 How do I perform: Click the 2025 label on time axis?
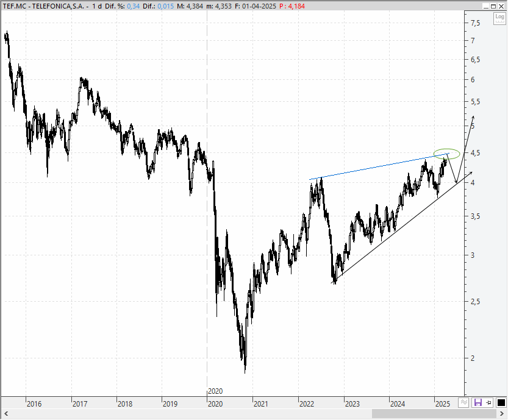(x=443, y=404)
